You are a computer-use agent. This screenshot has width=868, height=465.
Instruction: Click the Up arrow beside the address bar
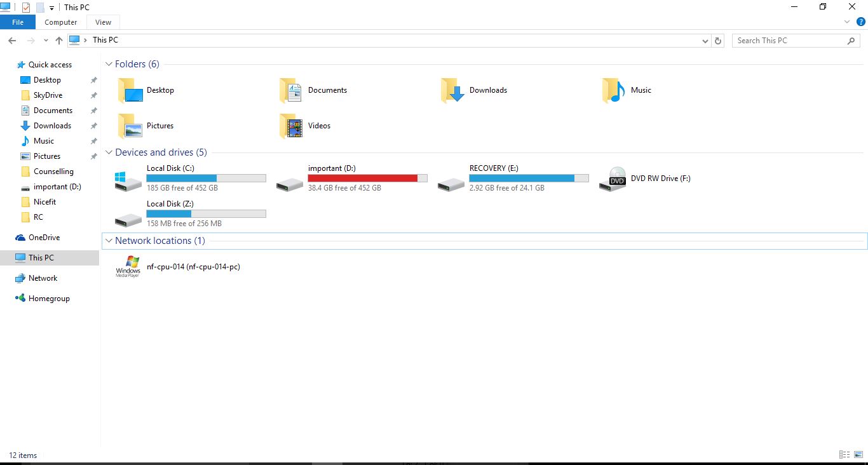click(x=59, y=40)
